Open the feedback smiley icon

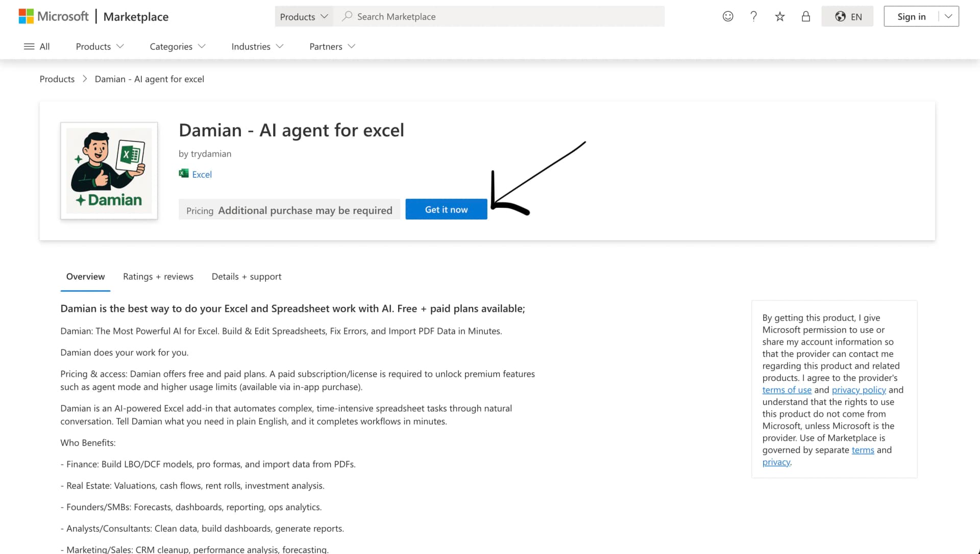coord(727,16)
